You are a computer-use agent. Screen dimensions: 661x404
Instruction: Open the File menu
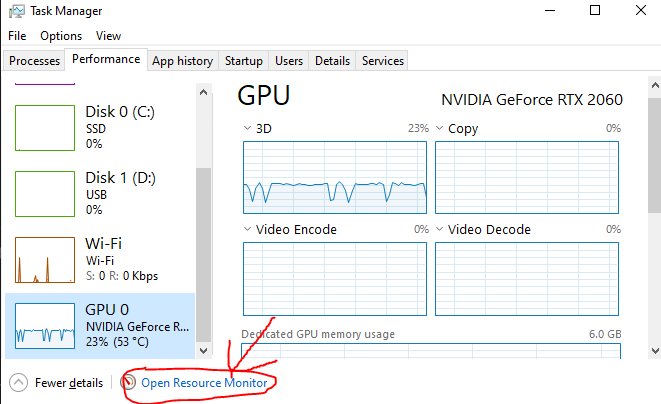[x=16, y=35]
